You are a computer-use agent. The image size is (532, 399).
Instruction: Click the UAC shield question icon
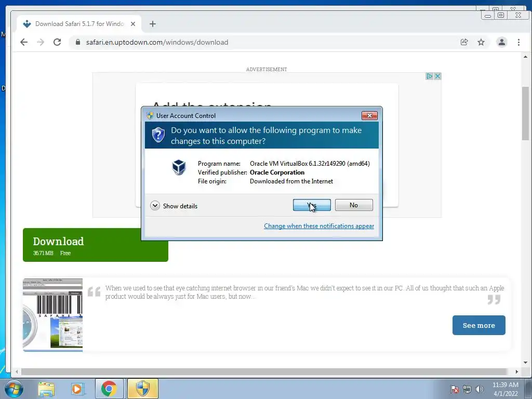point(158,135)
